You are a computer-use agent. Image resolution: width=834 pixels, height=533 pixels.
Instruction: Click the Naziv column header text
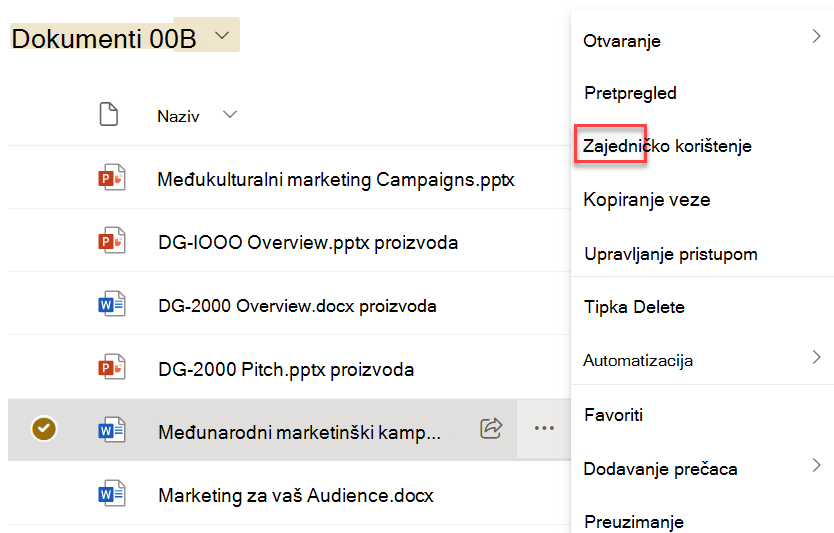coord(178,116)
